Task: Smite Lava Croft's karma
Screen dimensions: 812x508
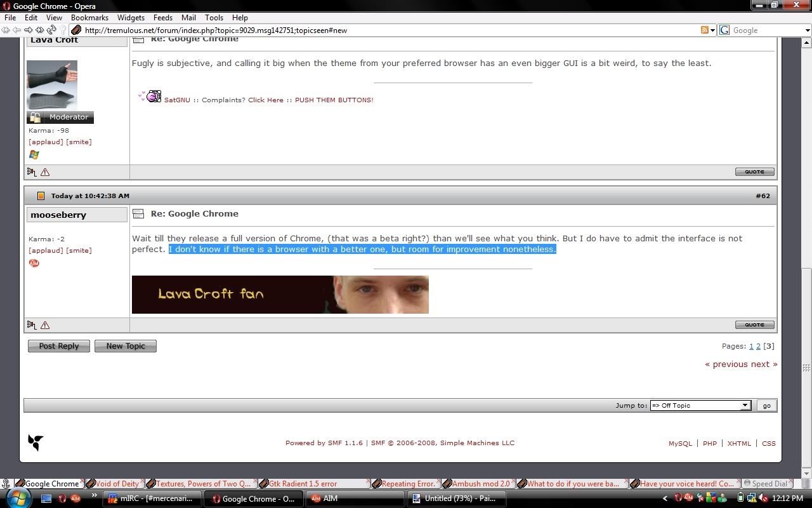Action: pos(79,142)
